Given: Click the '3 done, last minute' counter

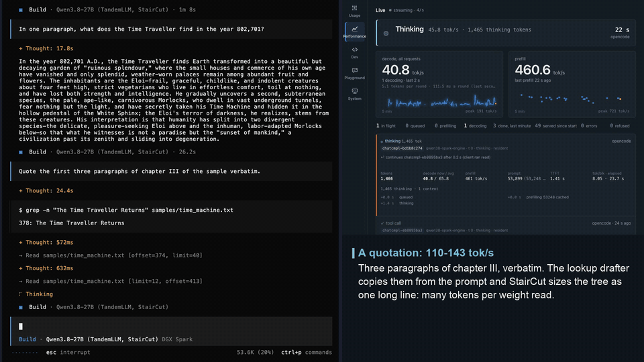Looking at the screenshot, I should coord(512,126).
